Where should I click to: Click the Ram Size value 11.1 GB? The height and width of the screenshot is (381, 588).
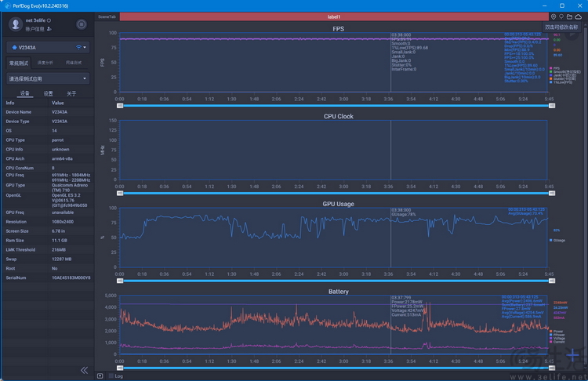click(60, 241)
